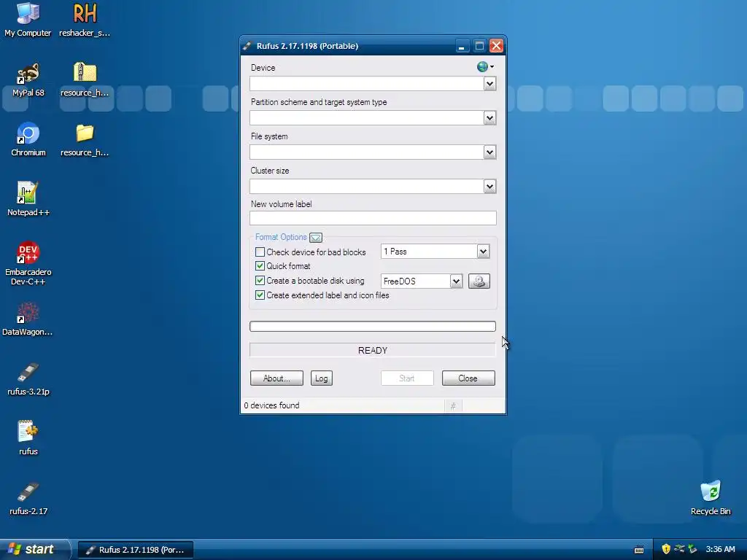Click the Rufus title bar app icon

coord(247,46)
